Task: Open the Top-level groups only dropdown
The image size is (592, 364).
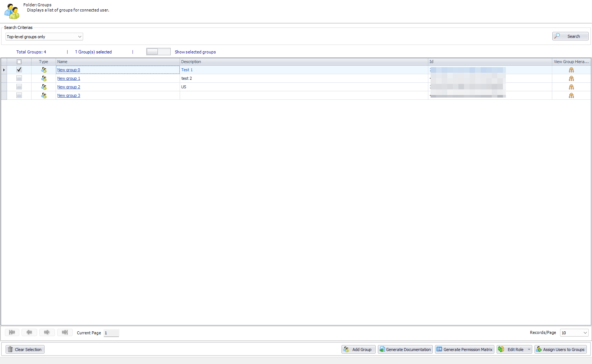Action: pos(44,37)
